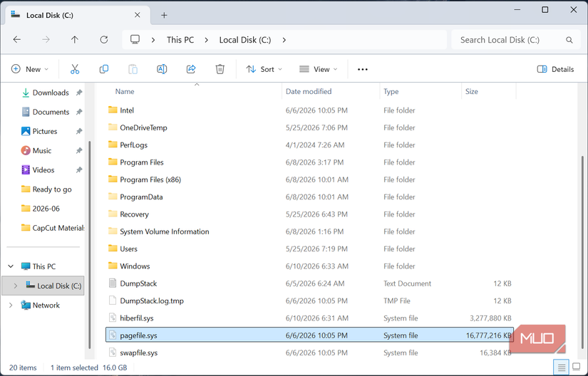
Task: Click chevron before This PC in address bar
Action: [x=153, y=40]
